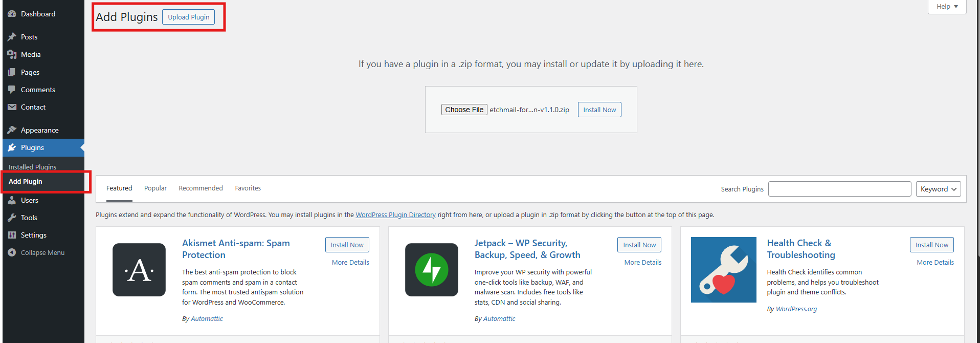Image resolution: width=980 pixels, height=343 pixels.
Task: Open Akismet Anti-spam plugin title link
Action: pos(236,249)
